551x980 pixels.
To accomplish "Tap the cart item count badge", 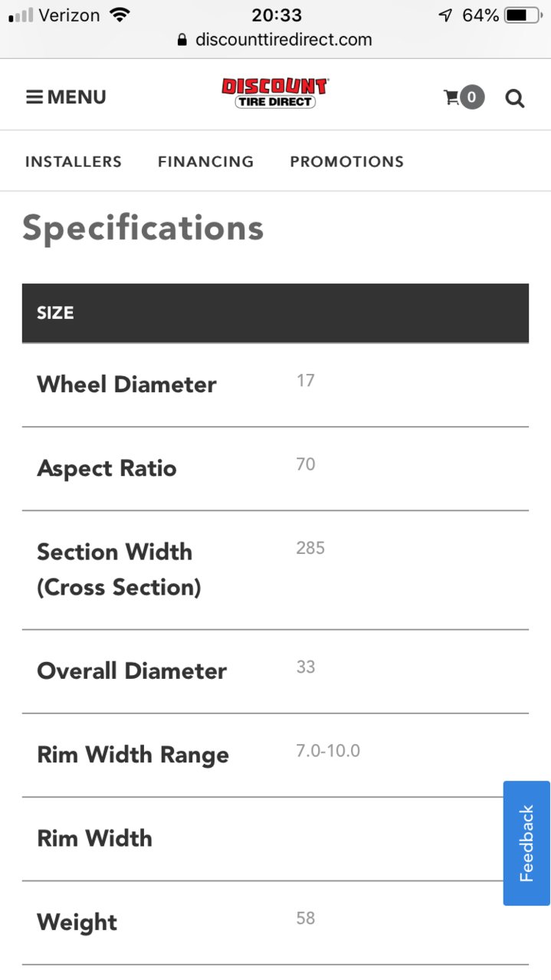I will (472, 97).
